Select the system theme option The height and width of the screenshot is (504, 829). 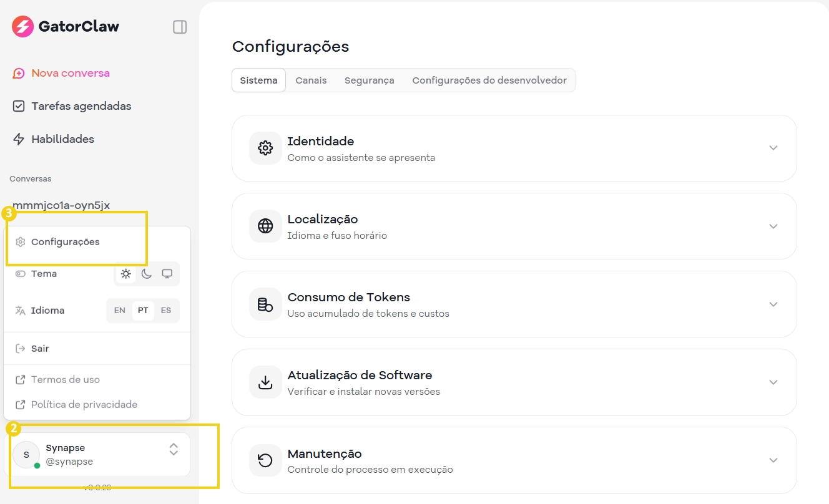coord(167,273)
